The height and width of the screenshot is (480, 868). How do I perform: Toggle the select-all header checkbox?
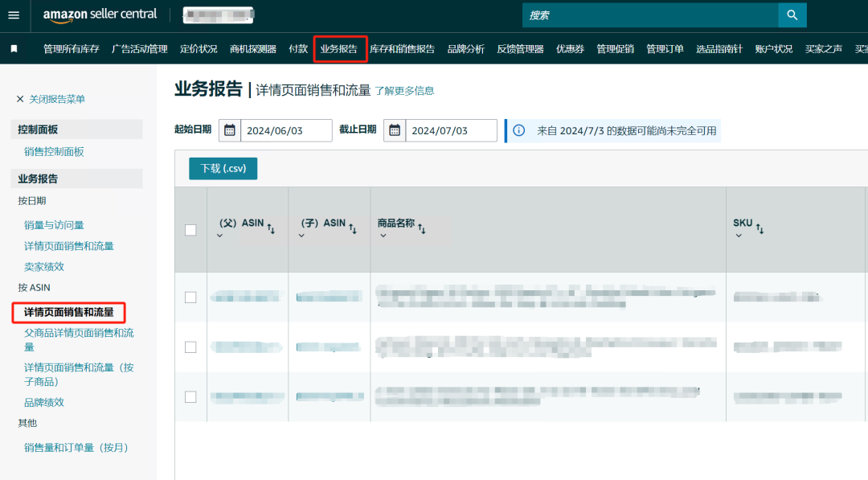190,230
